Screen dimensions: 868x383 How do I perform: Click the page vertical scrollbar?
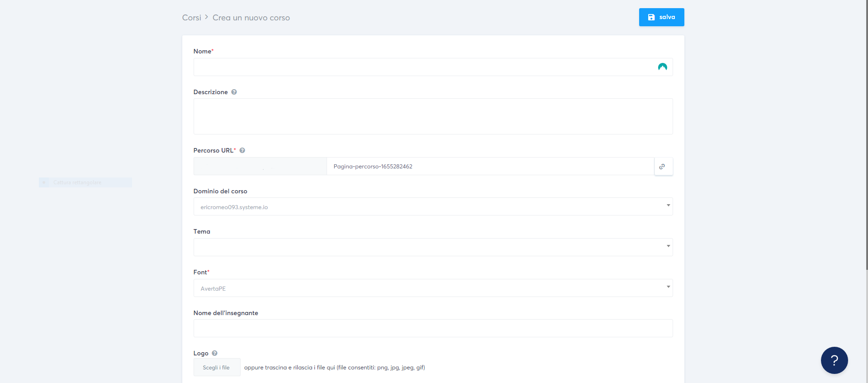click(866, 136)
